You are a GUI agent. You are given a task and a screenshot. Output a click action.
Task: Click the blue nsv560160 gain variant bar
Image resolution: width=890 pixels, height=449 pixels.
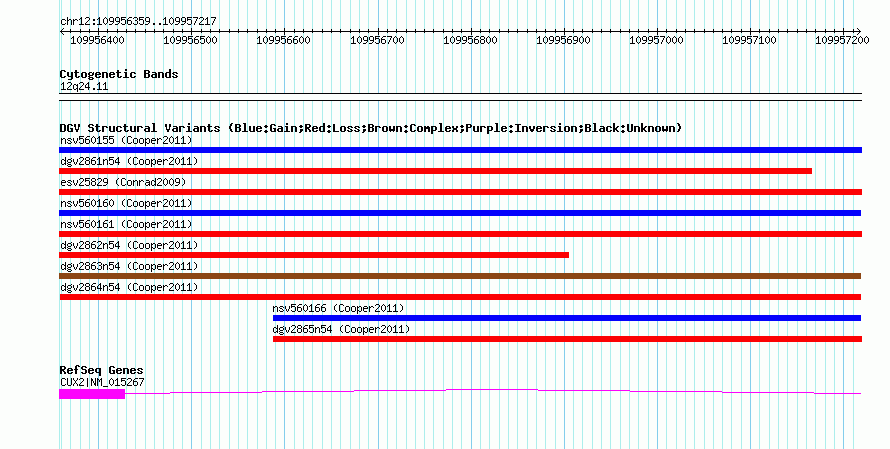pos(460,213)
